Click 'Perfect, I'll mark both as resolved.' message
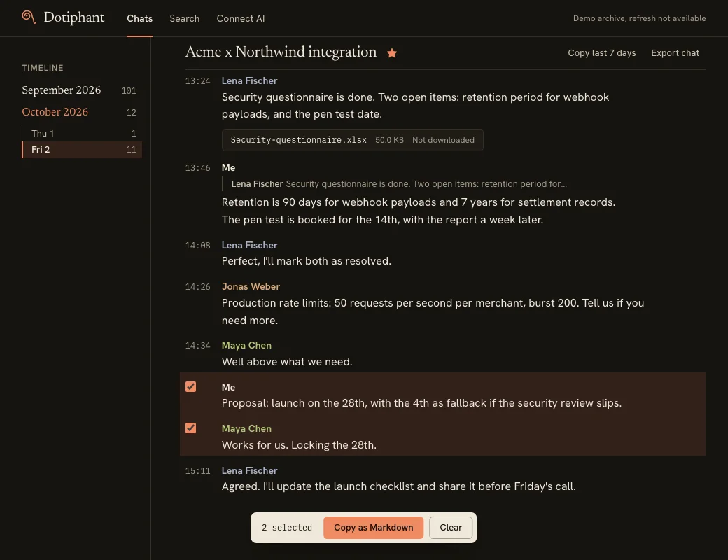This screenshot has width=728, height=560. tap(307, 261)
